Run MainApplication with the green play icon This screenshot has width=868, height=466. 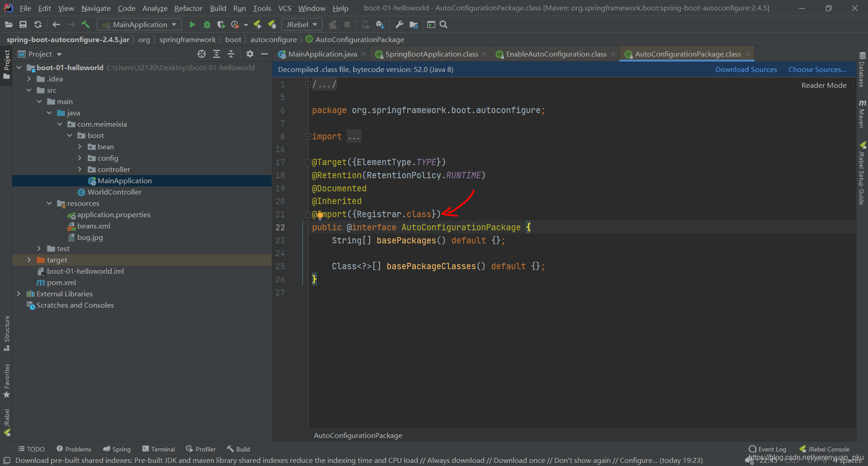[192, 24]
